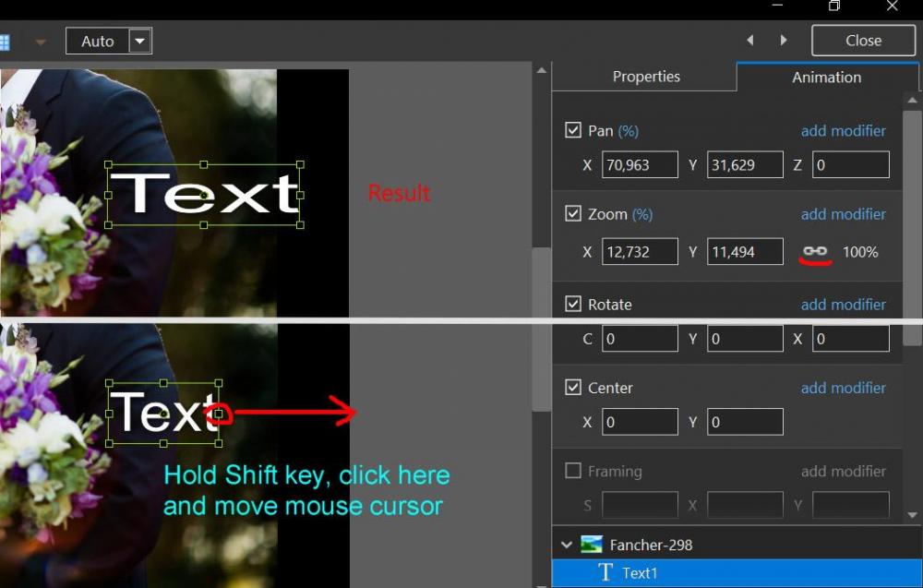Select the Animation tab
This screenshot has width=923, height=588.
826,78
